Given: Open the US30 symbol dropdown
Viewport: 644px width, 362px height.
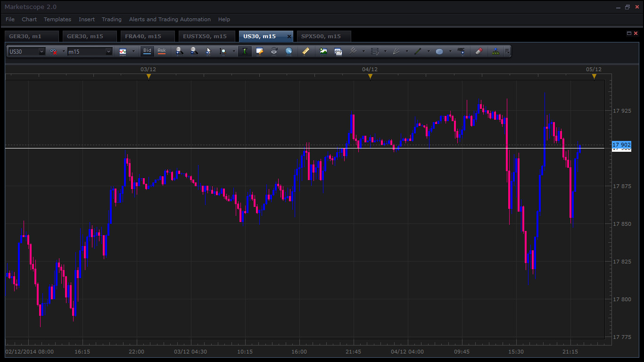Looking at the screenshot, I should point(41,52).
